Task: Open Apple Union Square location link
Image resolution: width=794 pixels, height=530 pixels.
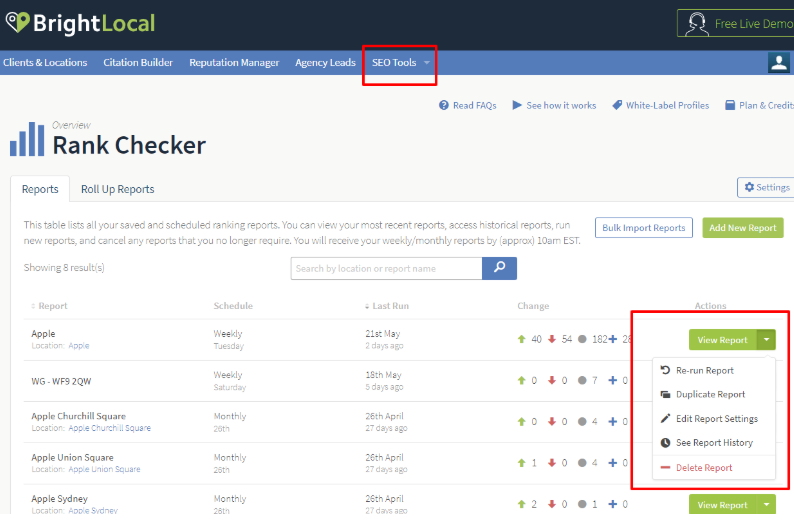Action: (104, 469)
